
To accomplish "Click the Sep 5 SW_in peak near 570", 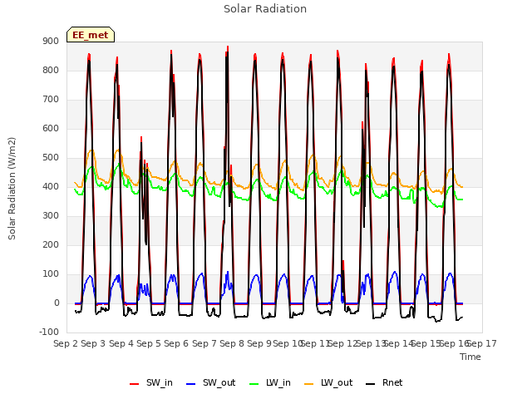I will coord(141,137).
